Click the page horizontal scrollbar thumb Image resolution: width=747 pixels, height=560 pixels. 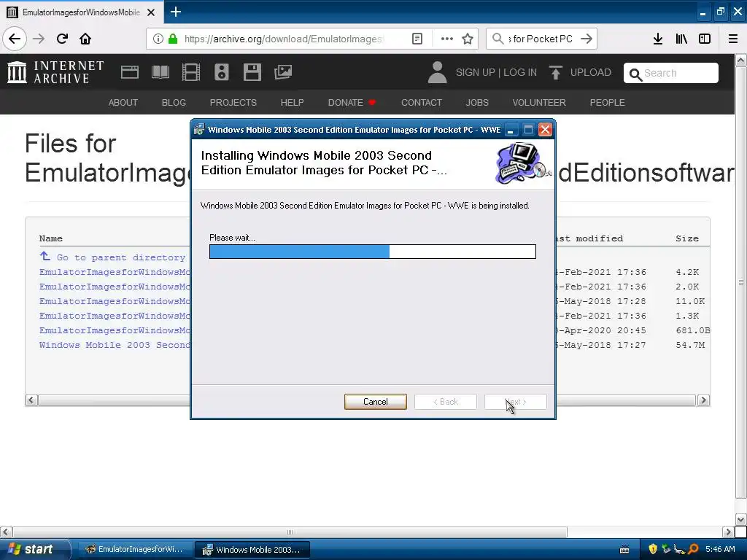(x=290, y=532)
